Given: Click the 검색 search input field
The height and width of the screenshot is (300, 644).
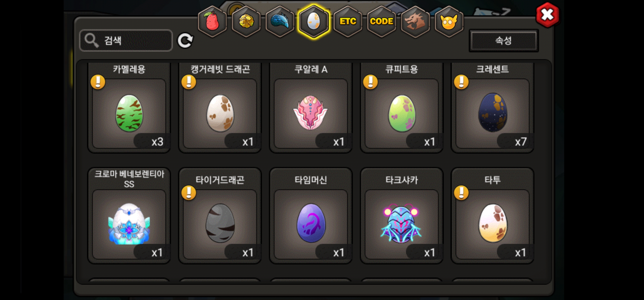Looking at the screenshot, I should (126, 40).
